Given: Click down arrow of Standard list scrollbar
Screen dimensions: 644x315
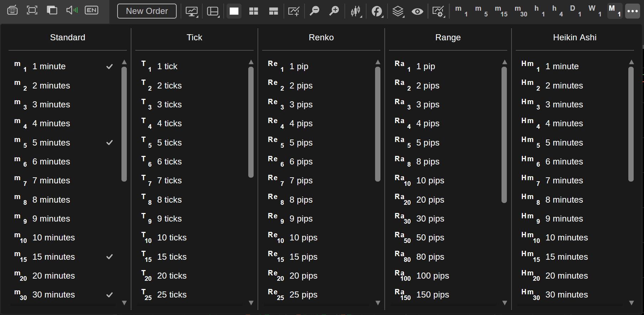Looking at the screenshot, I should pos(124,303).
